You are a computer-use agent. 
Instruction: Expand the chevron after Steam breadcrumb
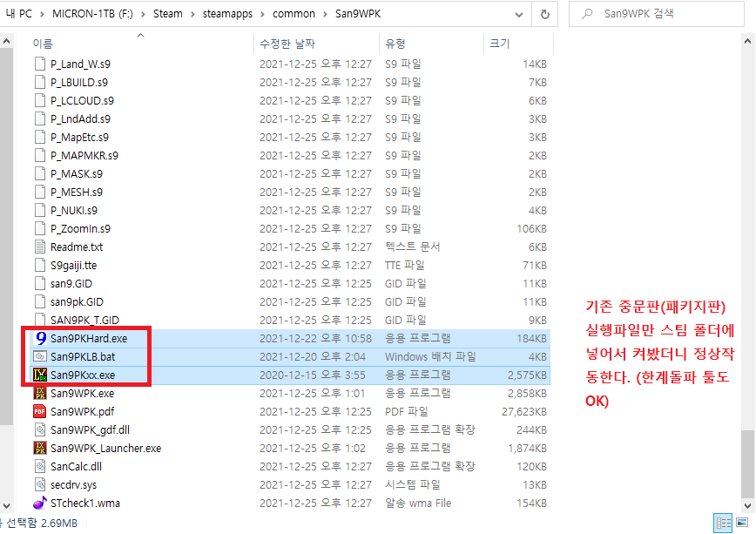click(192, 14)
